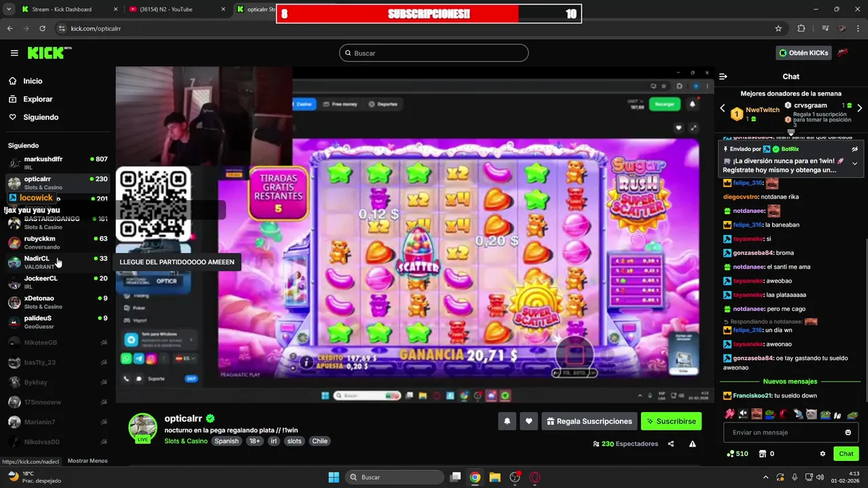
Task: Expand the pinned message chevron
Action: (854, 163)
